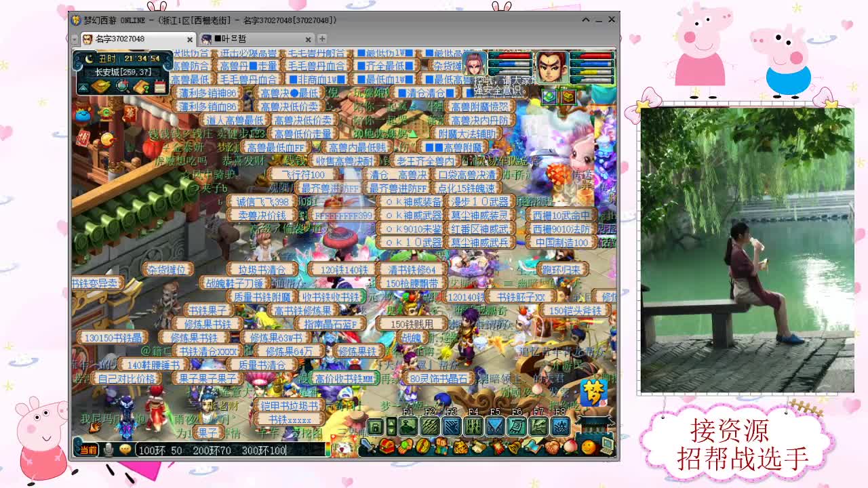This screenshot has width=868, height=488.
Task: Open the parchment scroll quest icon
Action: coord(479,447)
